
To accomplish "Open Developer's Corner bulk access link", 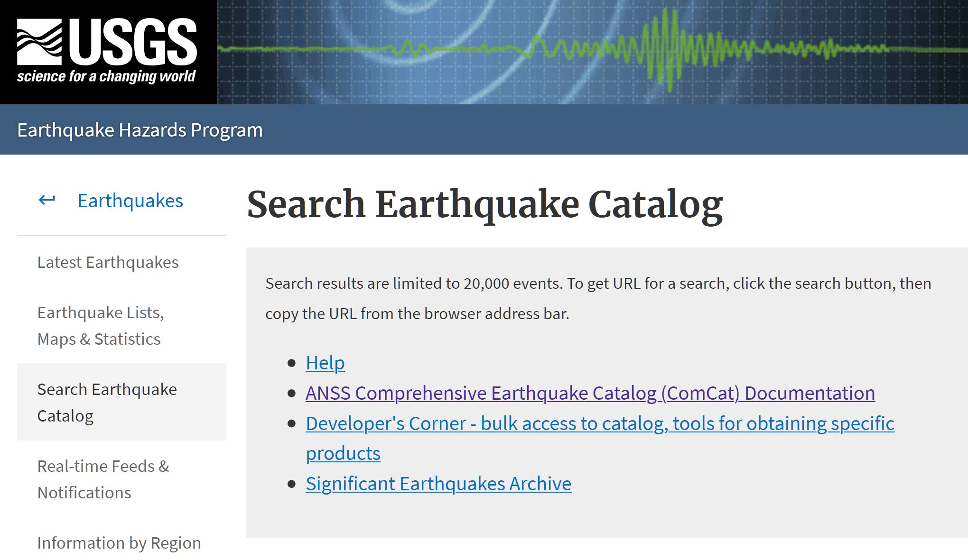I will click(599, 423).
